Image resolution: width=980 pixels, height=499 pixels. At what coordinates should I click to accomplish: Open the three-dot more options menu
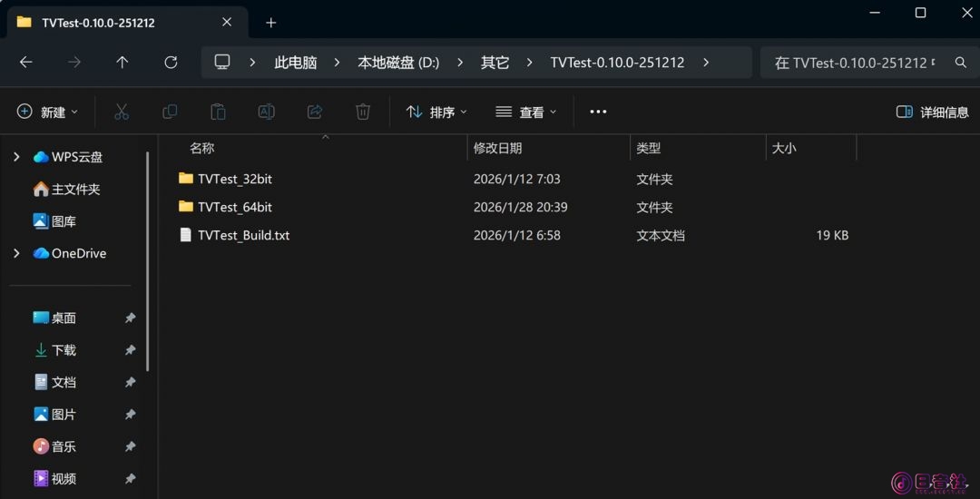tap(598, 112)
